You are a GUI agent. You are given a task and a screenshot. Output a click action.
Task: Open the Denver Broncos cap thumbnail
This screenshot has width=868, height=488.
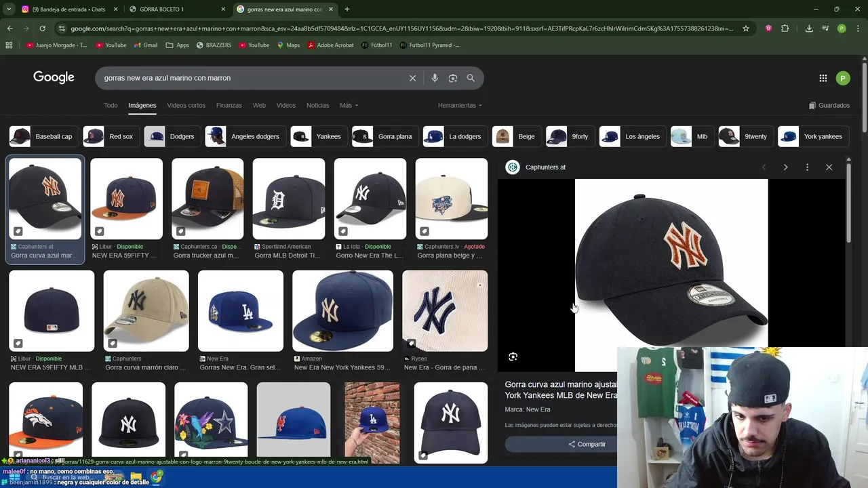tap(45, 420)
